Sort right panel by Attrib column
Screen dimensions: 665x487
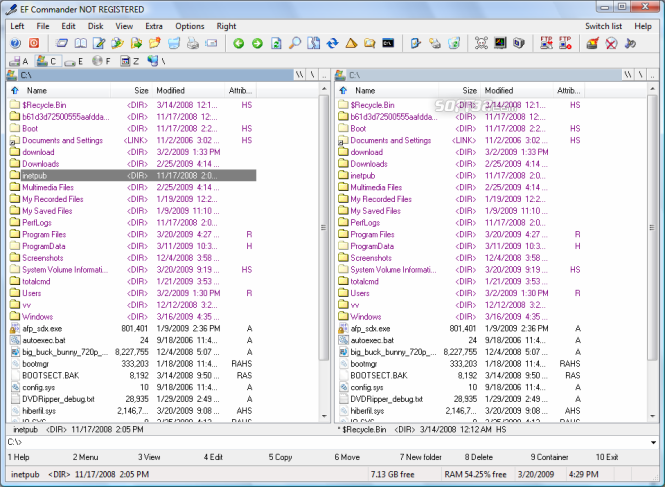click(x=570, y=90)
